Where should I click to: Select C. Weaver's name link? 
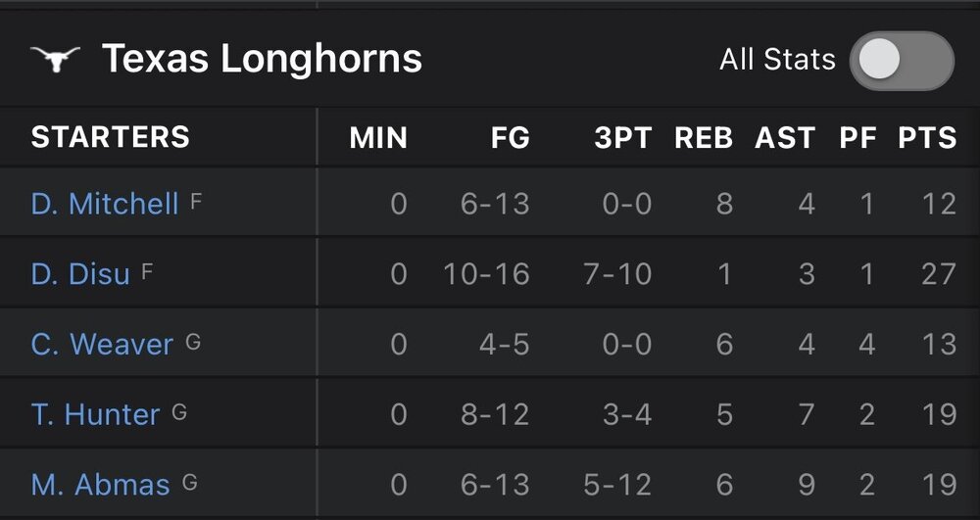pos(102,344)
